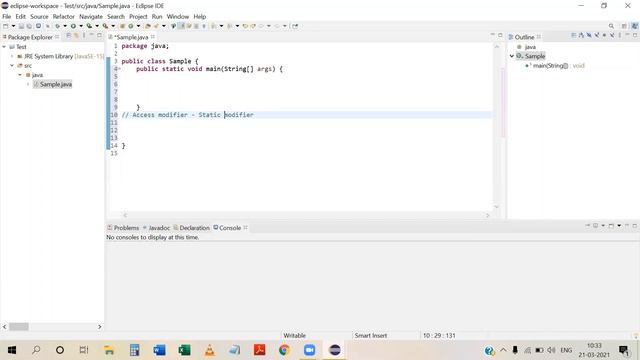The width and height of the screenshot is (640, 360).
Task: Open the Outline view menu icon
Action: click(620, 36)
